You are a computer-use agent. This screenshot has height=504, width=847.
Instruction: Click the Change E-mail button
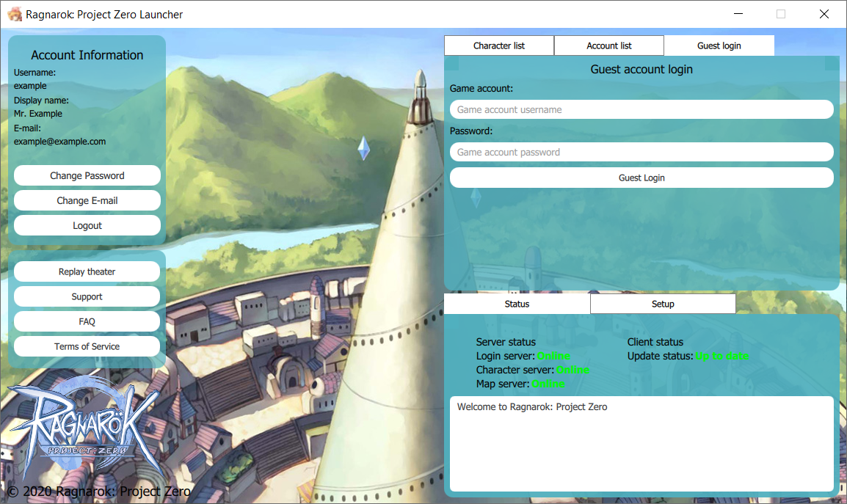[x=87, y=200]
